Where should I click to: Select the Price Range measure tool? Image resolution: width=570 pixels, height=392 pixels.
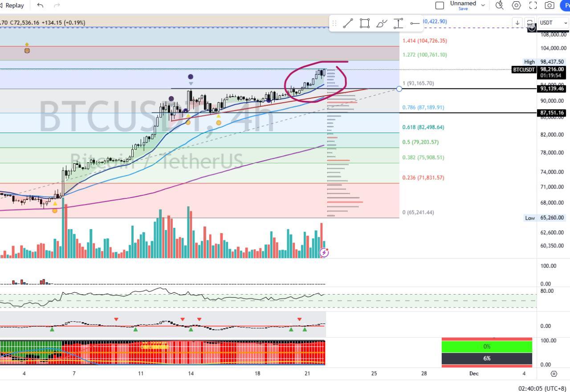pos(398,24)
